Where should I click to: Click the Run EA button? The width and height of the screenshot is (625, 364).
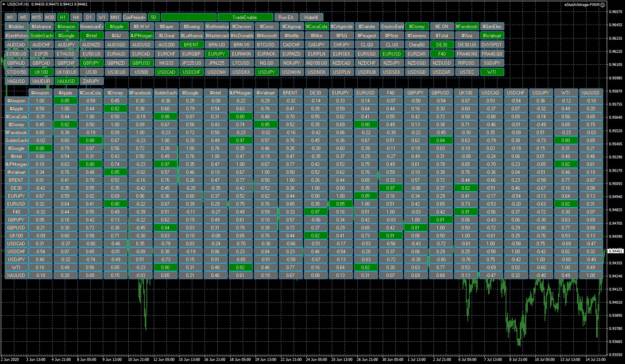(x=286, y=17)
